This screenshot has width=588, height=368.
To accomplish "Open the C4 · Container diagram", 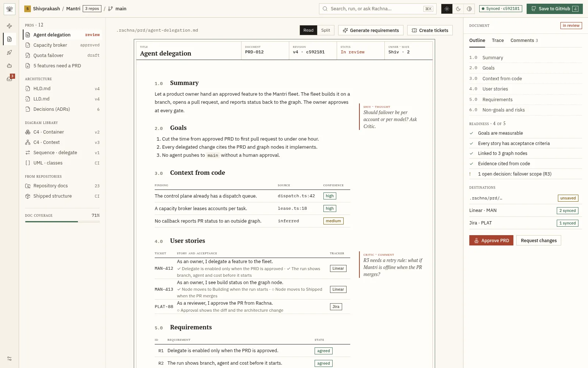I will pos(62,132).
